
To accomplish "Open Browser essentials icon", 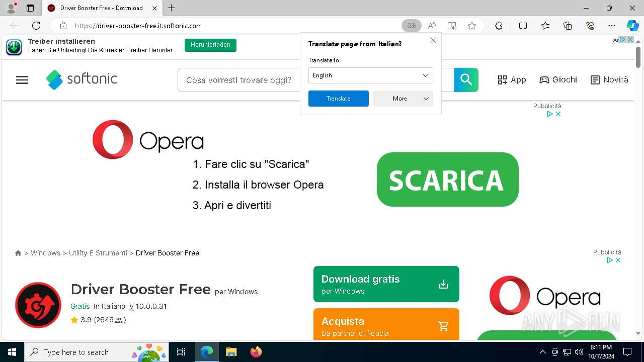I will click(x=590, y=26).
